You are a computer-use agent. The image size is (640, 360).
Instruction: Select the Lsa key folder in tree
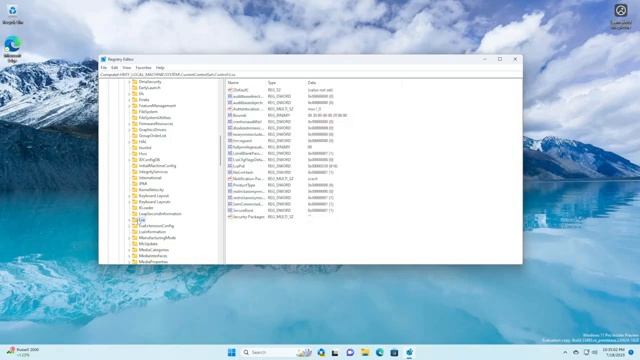(x=139, y=220)
